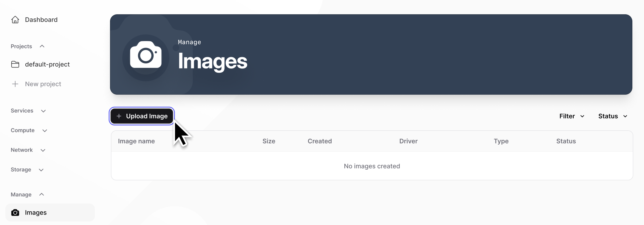The width and height of the screenshot is (644, 225).
Task: Click the plus icon in Upload Image button
Action: pyautogui.click(x=119, y=116)
